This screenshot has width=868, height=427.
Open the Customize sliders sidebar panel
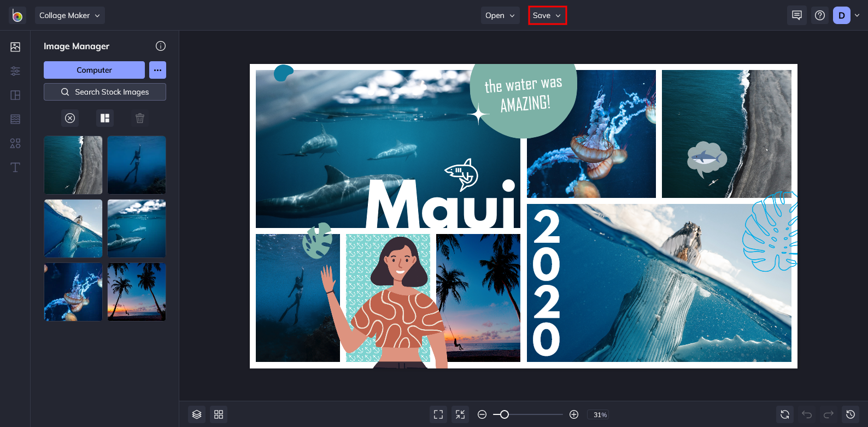click(x=15, y=71)
